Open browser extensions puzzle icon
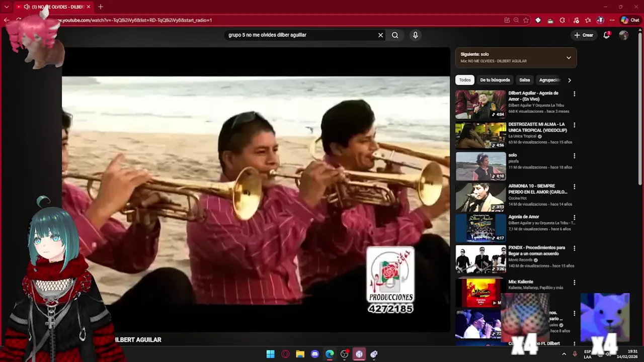Screen dimensions: 644x362 [562, 21]
